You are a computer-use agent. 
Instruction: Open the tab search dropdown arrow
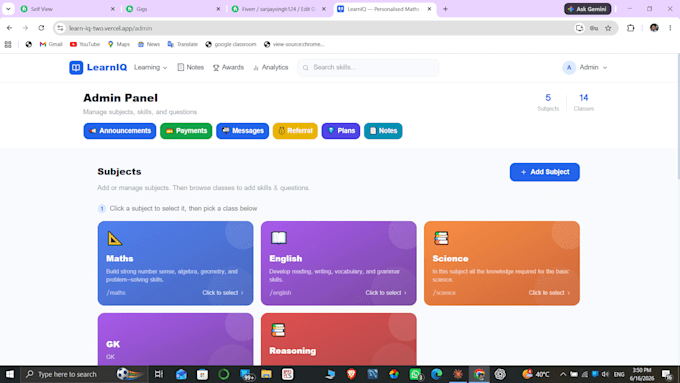tap(8, 9)
